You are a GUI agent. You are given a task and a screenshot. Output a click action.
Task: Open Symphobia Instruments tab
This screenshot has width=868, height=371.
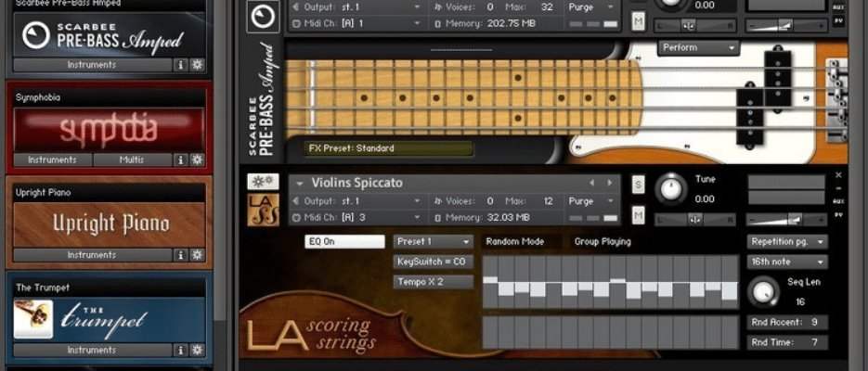(53, 160)
